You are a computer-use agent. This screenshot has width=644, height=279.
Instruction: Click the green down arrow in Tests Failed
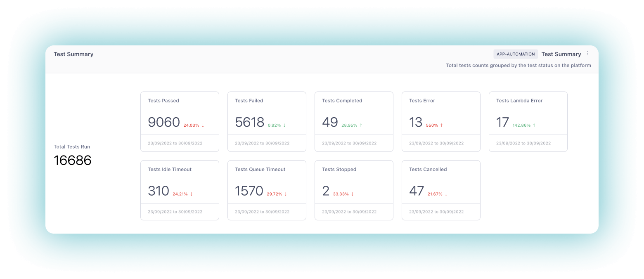pos(284,125)
